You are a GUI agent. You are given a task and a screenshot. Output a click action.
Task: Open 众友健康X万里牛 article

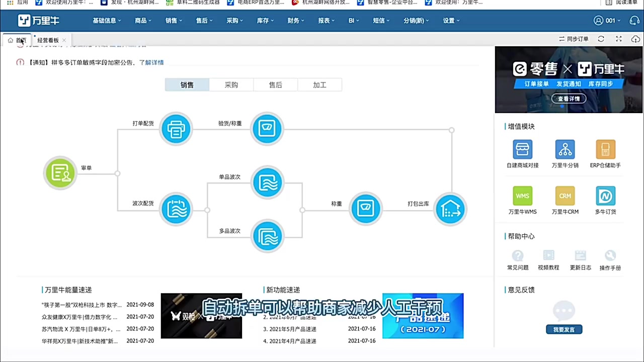click(x=79, y=317)
